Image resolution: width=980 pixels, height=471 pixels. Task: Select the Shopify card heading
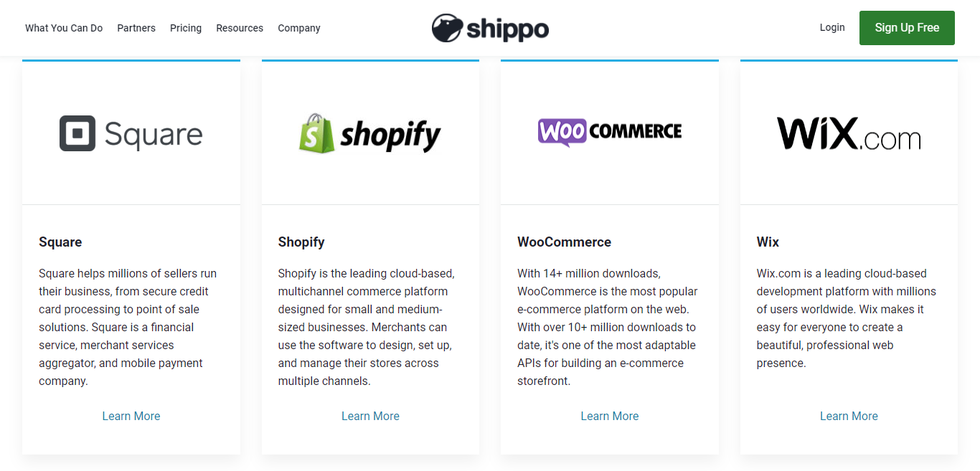point(301,242)
